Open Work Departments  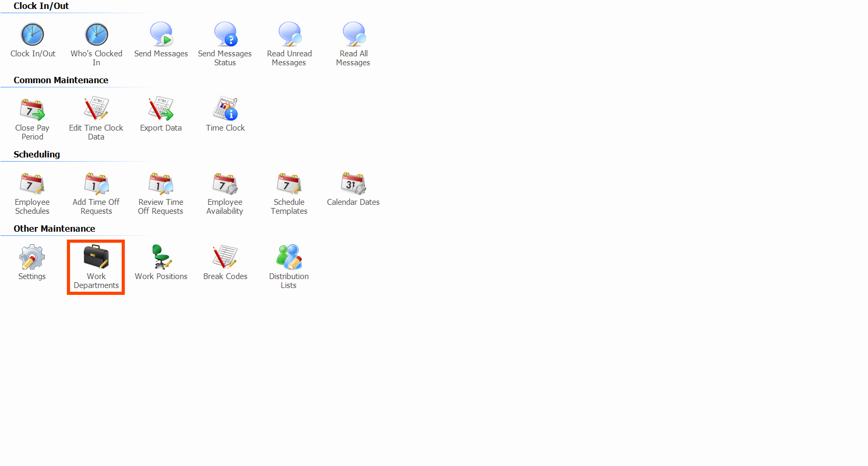pos(96,267)
